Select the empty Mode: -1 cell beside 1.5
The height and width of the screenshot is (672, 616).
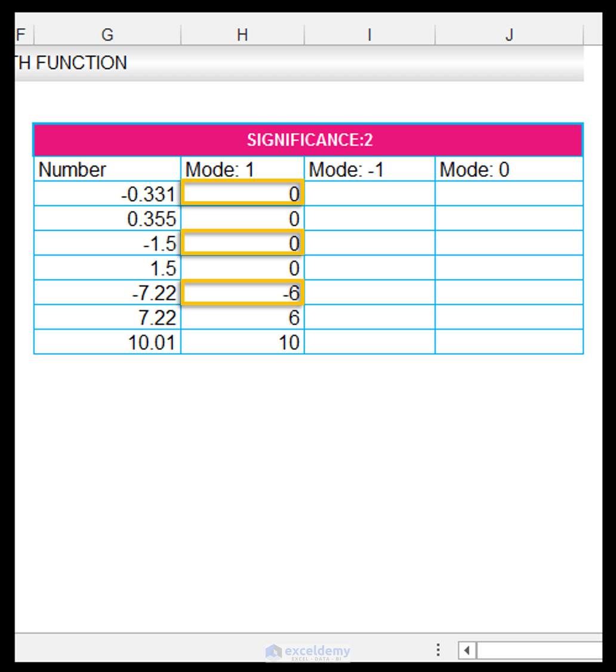click(369, 268)
